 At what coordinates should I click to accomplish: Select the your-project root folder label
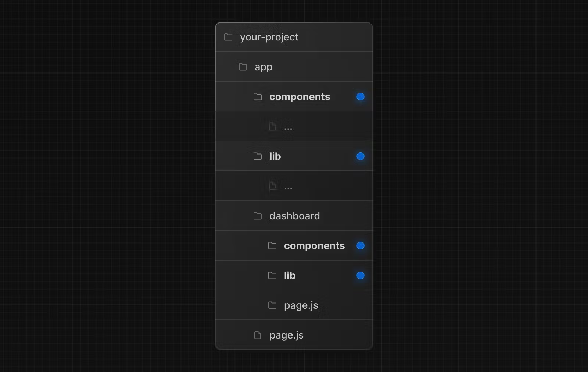click(269, 37)
